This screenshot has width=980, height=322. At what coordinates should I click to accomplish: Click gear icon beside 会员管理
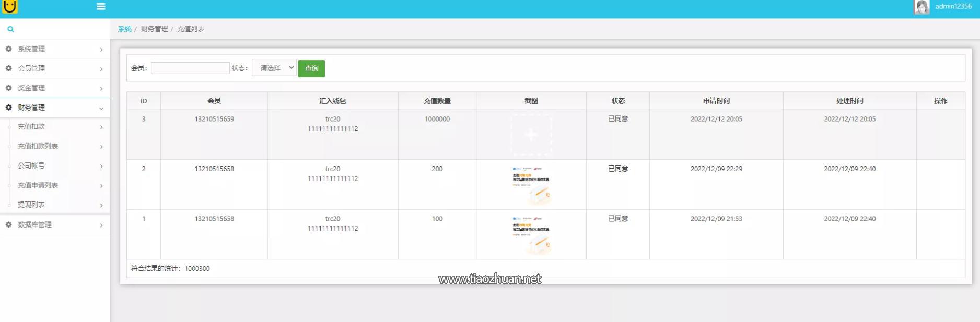click(x=8, y=68)
